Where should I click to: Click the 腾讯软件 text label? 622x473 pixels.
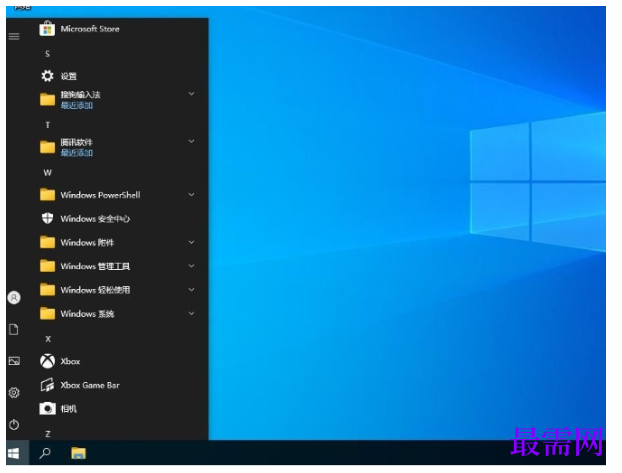[x=77, y=142]
